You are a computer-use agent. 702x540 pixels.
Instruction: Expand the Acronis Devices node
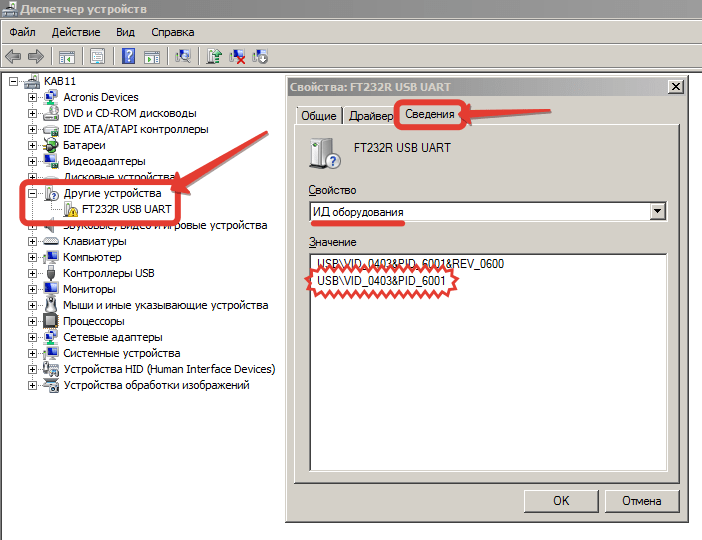(x=33, y=97)
